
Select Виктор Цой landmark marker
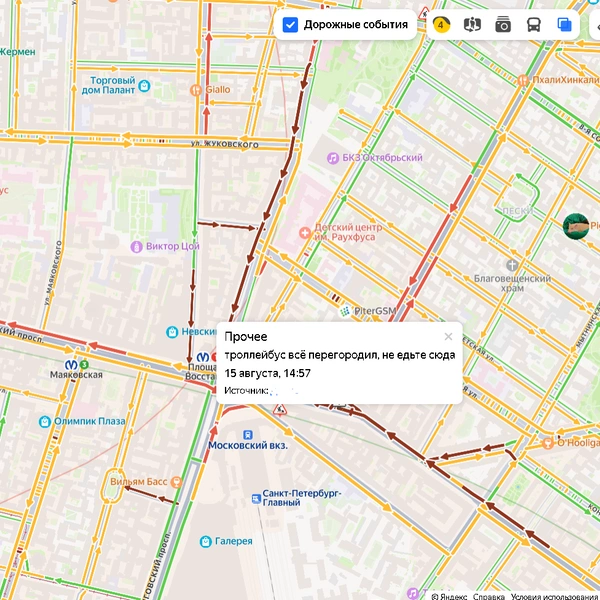pos(137,247)
